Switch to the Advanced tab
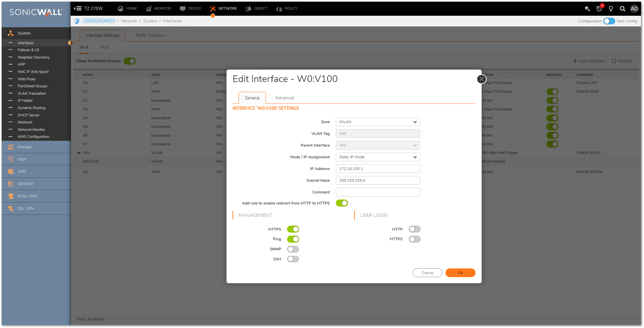644x328 pixels. [284, 98]
